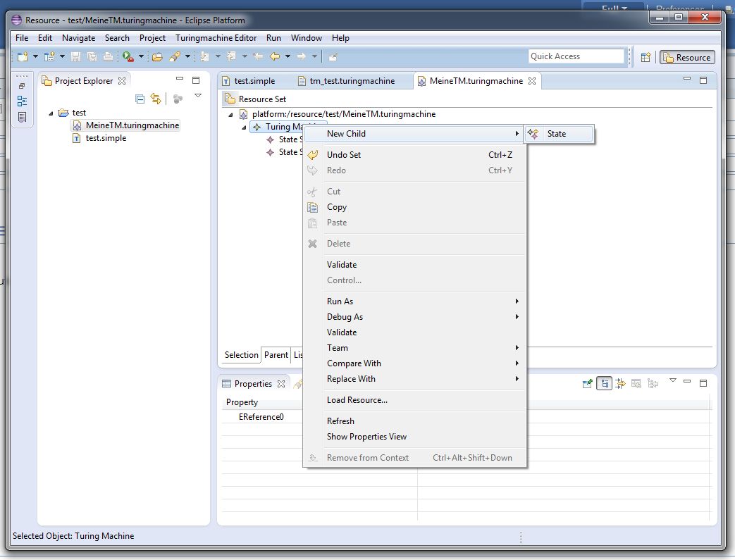Choose Load Resource... from context menu
Image resolution: width=735 pixels, height=560 pixels.
(x=415, y=399)
